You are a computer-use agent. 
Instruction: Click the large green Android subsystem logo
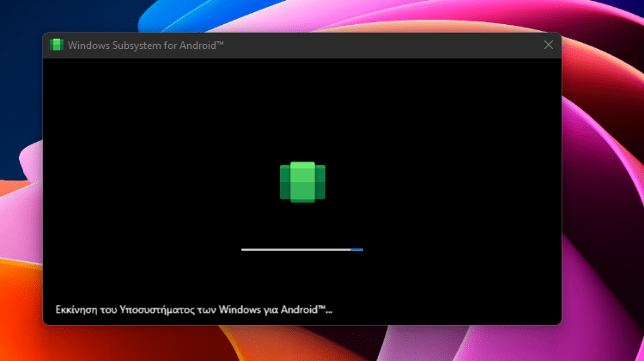[303, 182]
